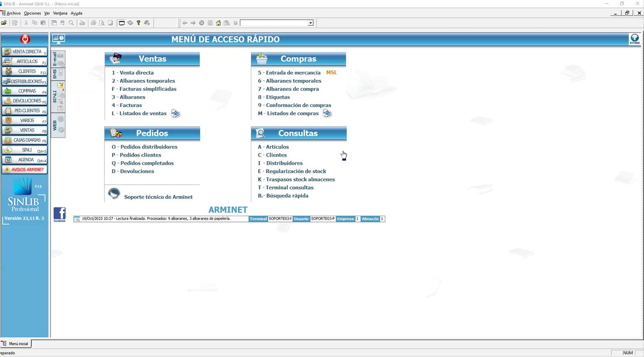Screen dimensions: 644x357
Task: Click the PED.CLIENTES sidebar button
Action: [x=25, y=111]
